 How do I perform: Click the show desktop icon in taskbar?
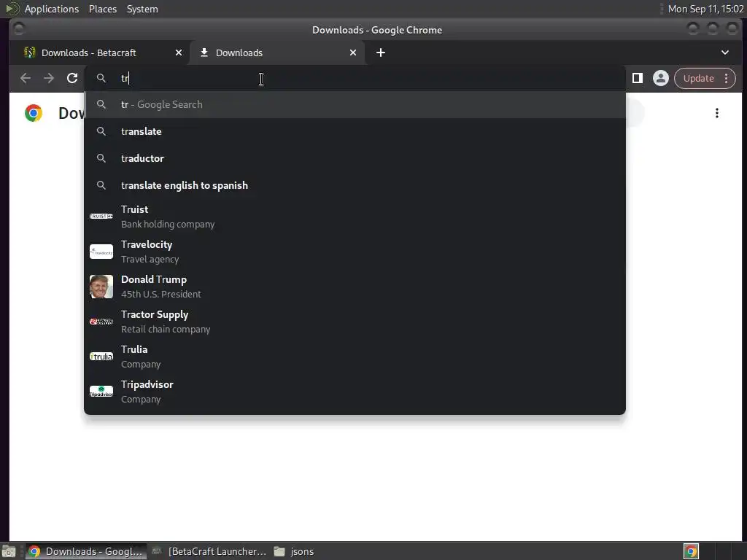tap(9, 552)
